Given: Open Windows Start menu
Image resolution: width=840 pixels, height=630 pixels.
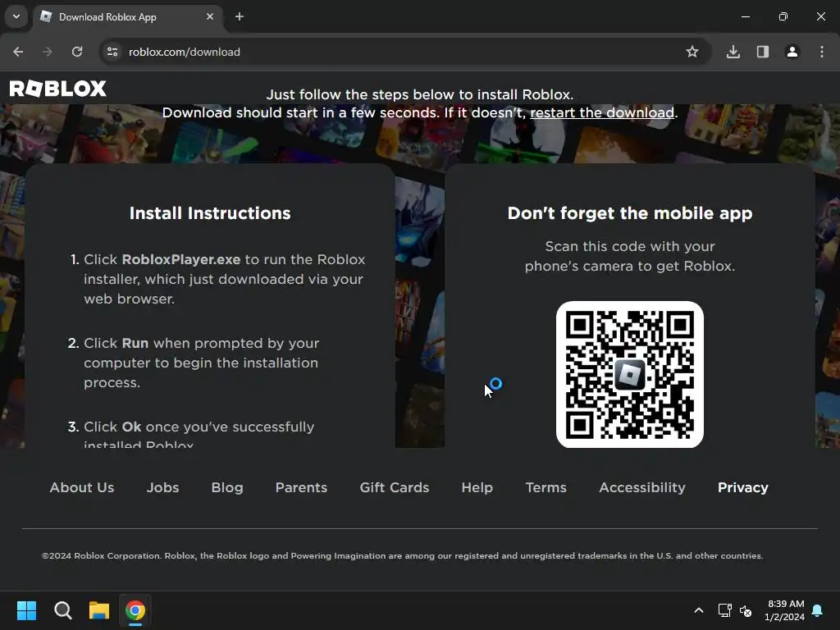Looking at the screenshot, I should tap(26, 610).
